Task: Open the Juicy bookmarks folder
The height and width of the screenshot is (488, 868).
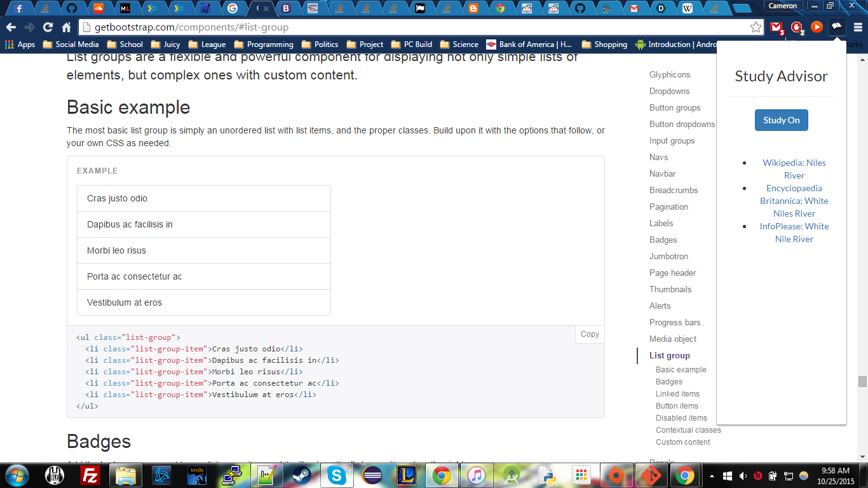Action: tap(165, 44)
